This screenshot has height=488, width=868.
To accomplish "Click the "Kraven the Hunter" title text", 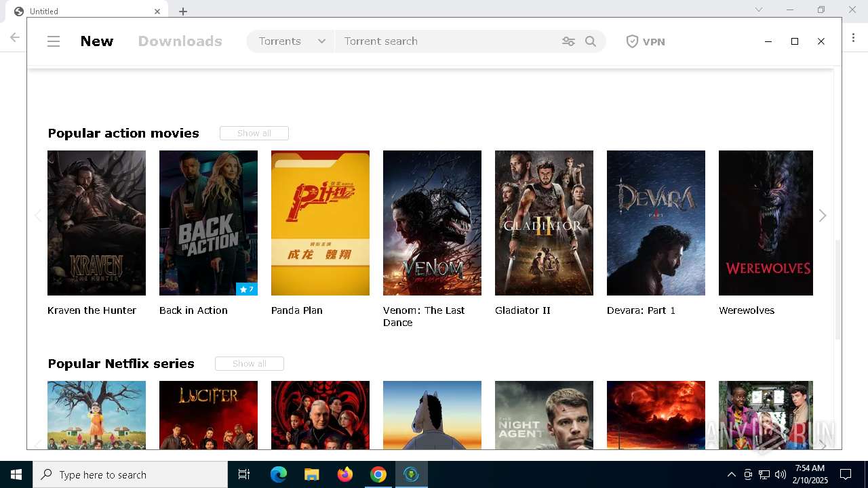I will [92, 310].
